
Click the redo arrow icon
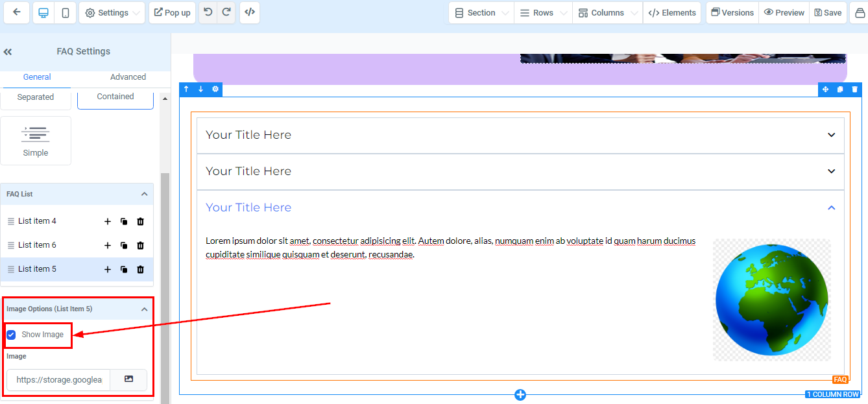[x=226, y=12]
